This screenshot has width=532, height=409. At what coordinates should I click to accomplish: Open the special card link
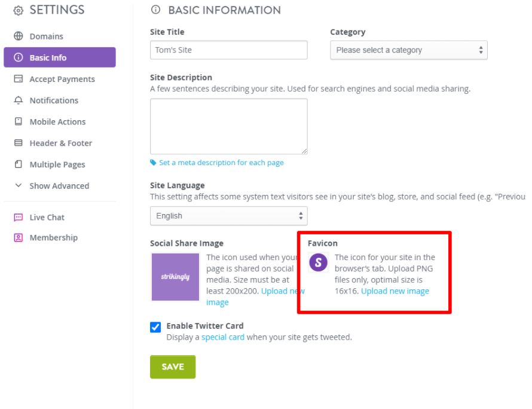click(223, 337)
